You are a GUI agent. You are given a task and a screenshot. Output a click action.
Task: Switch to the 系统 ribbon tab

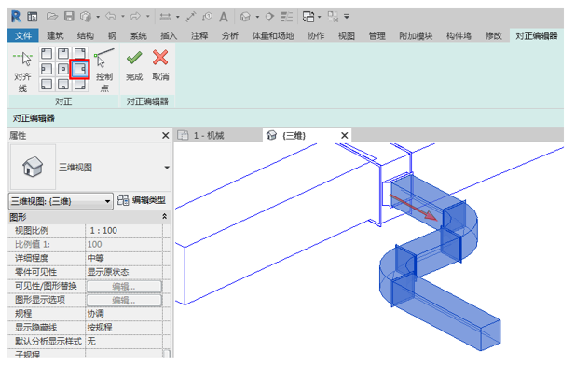click(x=139, y=35)
